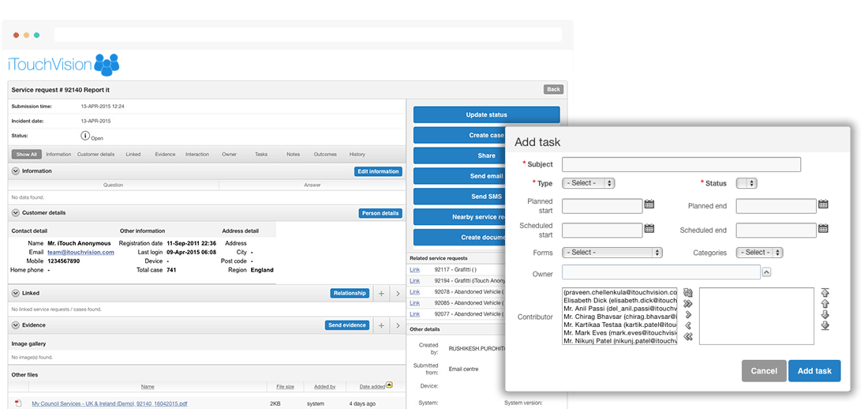The image size is (868, 409).
Task: Select Mr. Mark Eves in contributor list
Action: (x=619, y=333)
